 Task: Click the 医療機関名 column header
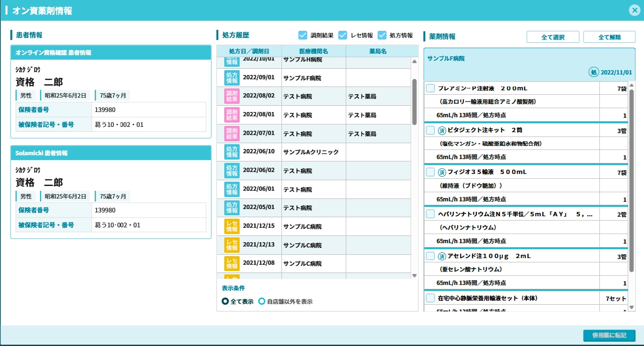[x=313, y=51]
